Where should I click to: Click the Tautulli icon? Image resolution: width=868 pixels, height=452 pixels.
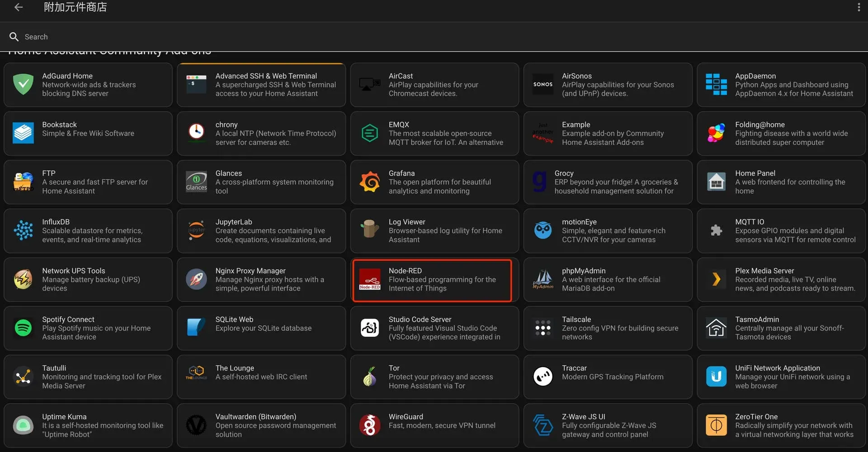click(23, 376)
